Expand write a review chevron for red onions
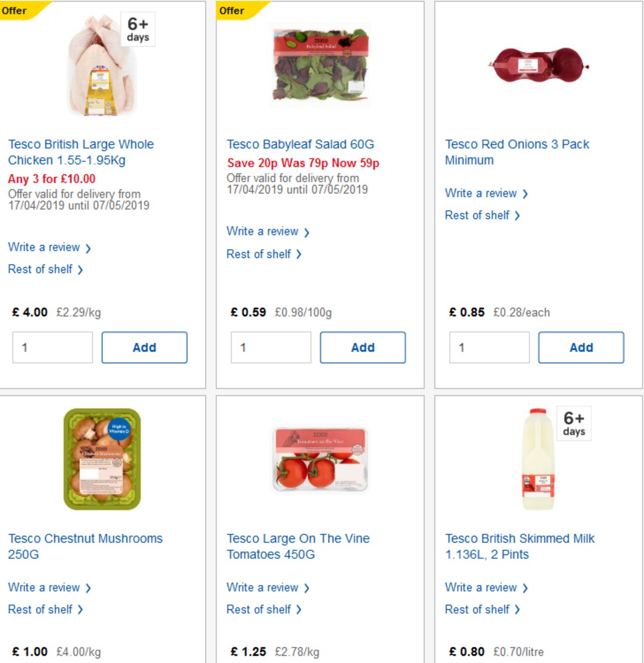The height and width of the screenshot is (663, 644). [525, 193]
